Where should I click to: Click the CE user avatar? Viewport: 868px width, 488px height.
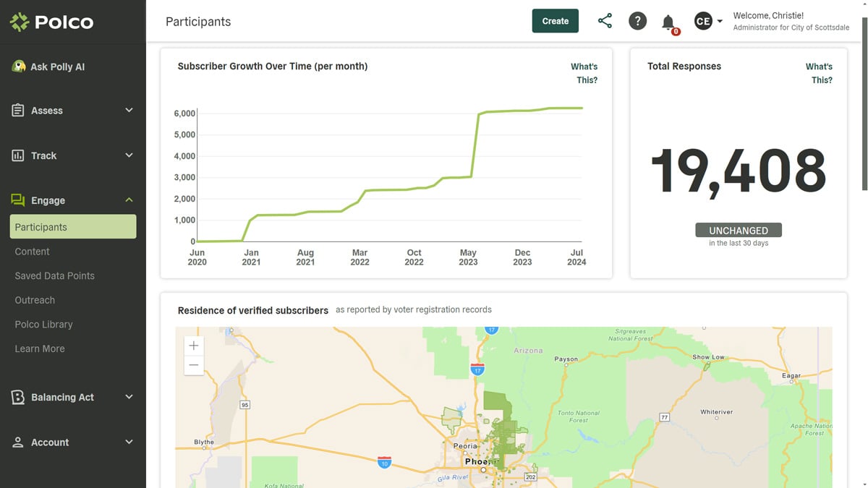click(x=702, y=21)
